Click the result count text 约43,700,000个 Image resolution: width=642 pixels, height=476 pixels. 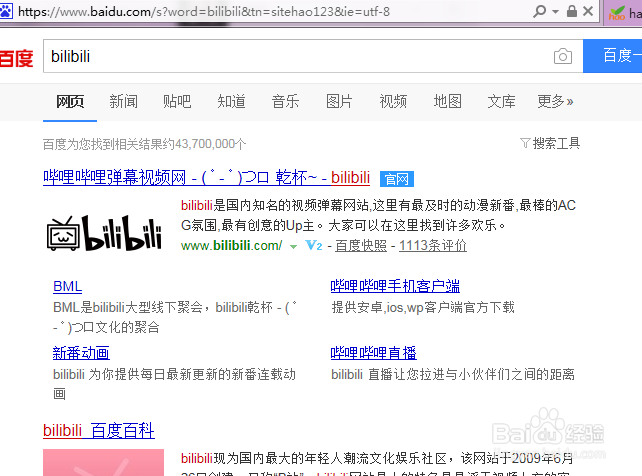point(203,144)
